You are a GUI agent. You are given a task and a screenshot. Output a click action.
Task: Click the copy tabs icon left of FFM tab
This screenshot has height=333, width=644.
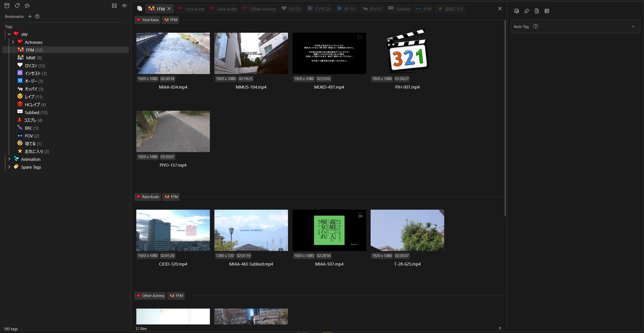pyautogui.click(x=140, y=9)
